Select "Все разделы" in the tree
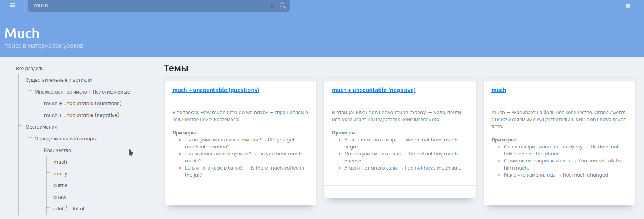The image size is (644, 219). (x=30, y=69)
